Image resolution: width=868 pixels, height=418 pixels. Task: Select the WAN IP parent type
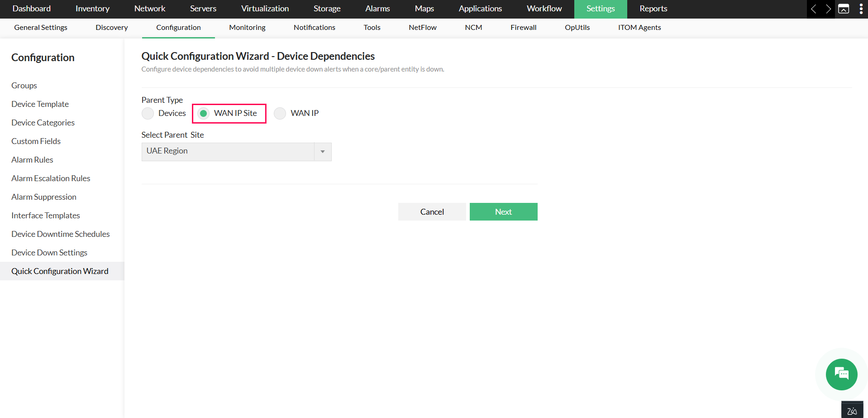280,113
